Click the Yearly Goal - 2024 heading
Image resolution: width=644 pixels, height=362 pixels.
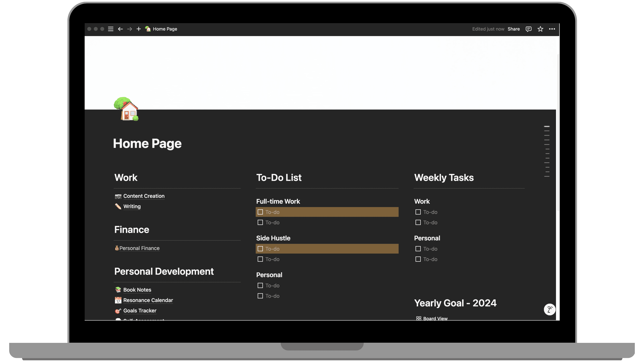tap(455, 303)
